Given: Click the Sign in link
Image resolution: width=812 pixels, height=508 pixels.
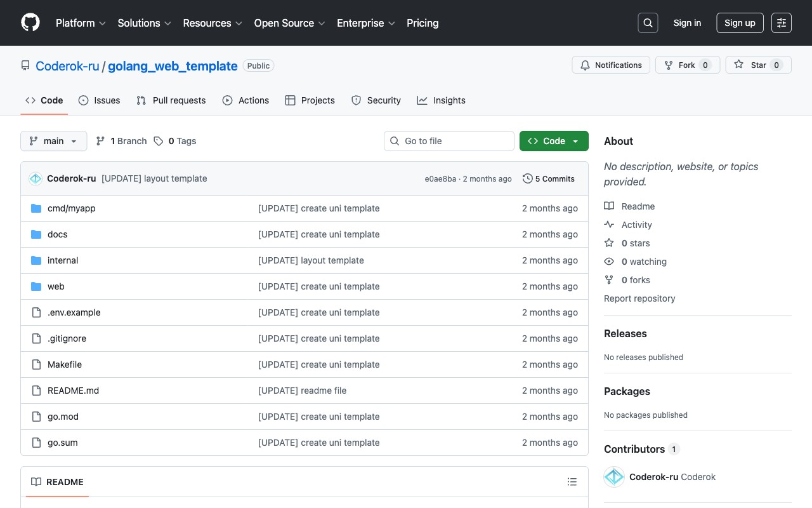Looking at the screenshot, I should (x=687, y=23).
